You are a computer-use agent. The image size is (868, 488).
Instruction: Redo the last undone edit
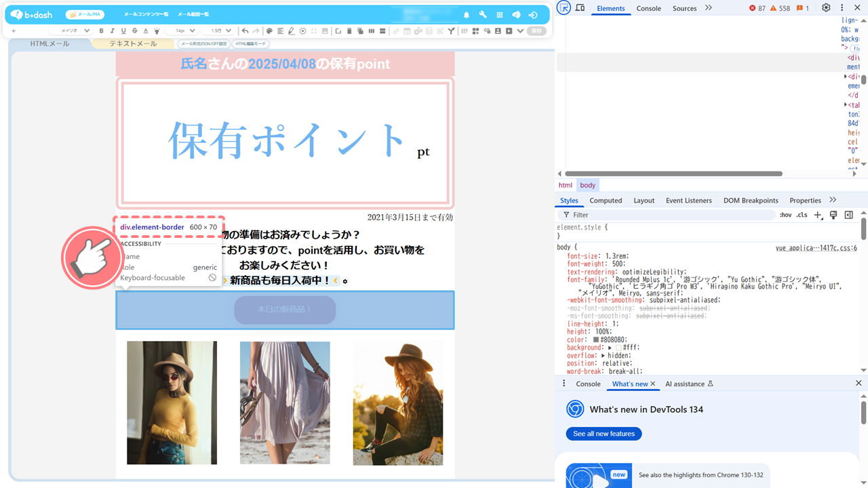coord(256,30)
